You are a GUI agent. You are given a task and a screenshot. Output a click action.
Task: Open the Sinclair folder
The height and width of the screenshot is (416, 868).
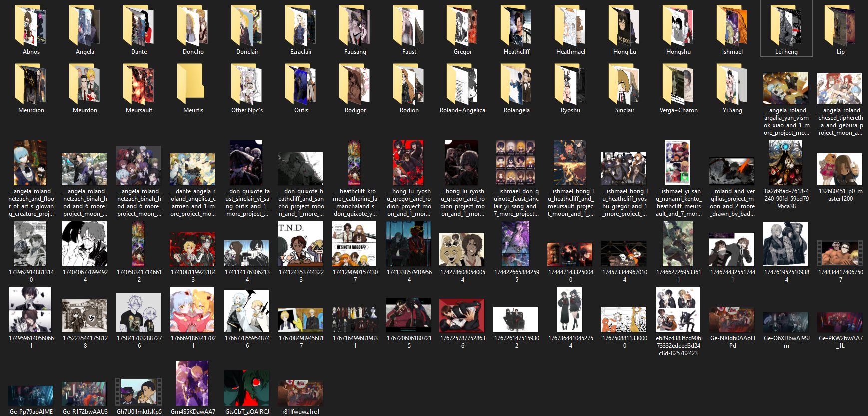[624, 84]
